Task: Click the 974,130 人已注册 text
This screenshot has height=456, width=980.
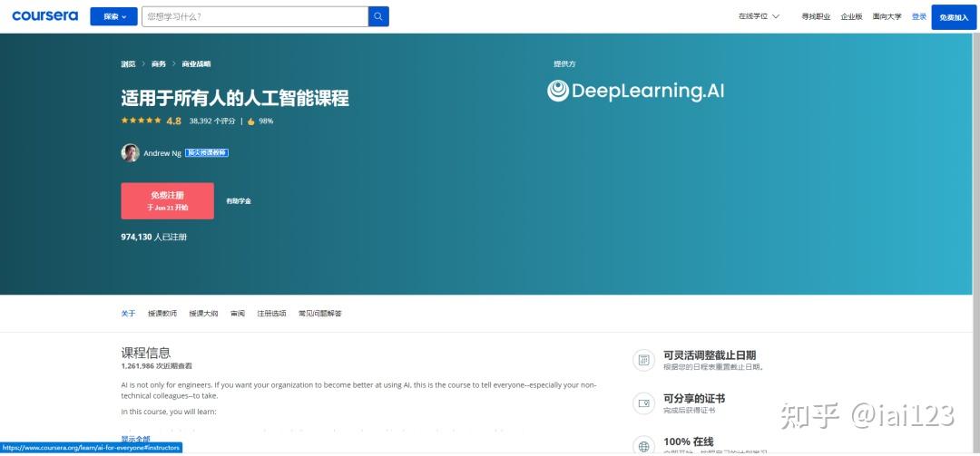Action: pyautogui.click(x=153, y=238)
